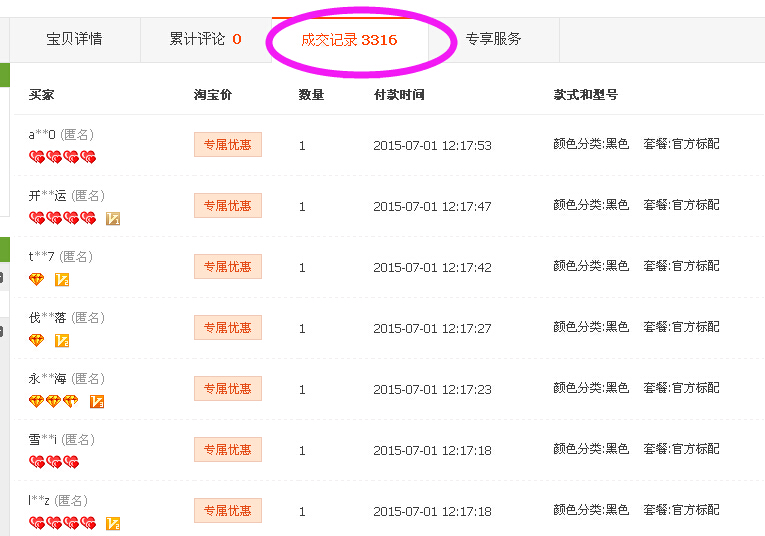Image resolution: width=765 pixels, height=536 pixels.
Task: Click 专属优惠 button in l**z row
Action: 227,511
